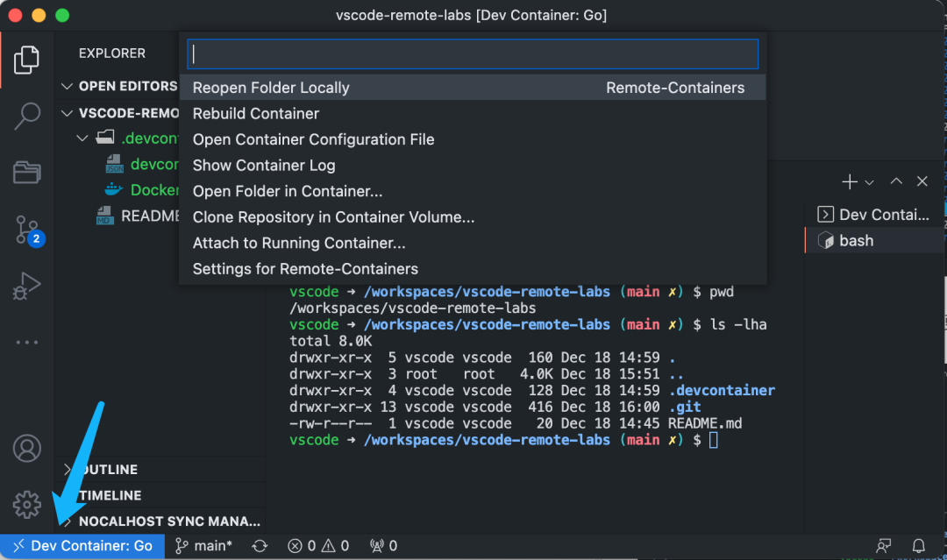The image size is (947, 560).
Task: Choose Attach to Running Container...
Action: click(473, 243)
